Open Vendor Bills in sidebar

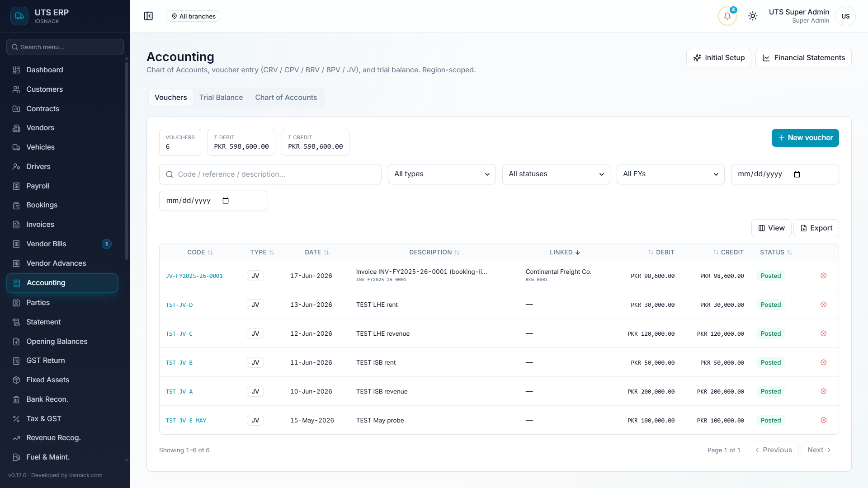coord(62,244)
